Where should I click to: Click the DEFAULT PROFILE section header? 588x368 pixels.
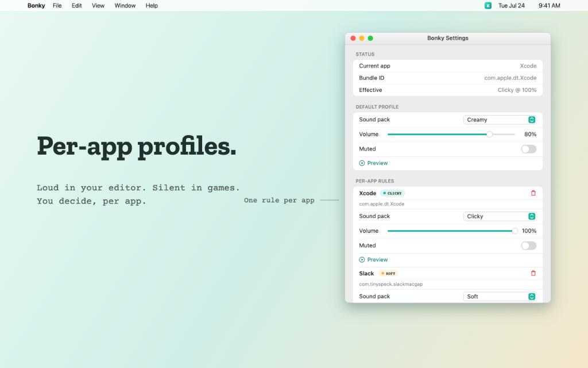377,106
